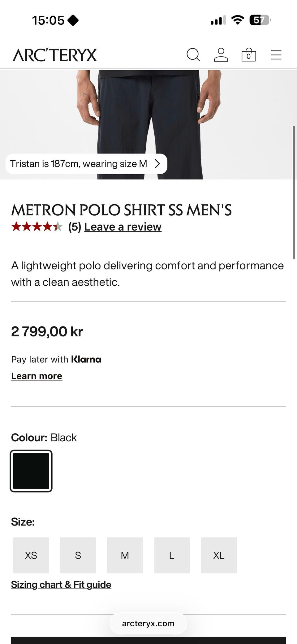297x644 pixels.
Task: Open the search magnifier icon
Action: (x=193, y=55)
